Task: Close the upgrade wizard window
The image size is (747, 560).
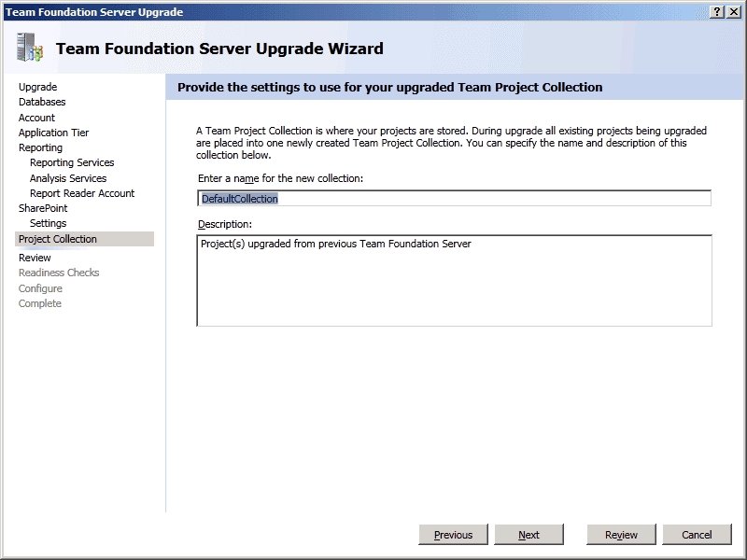Action: coord(733,12)
